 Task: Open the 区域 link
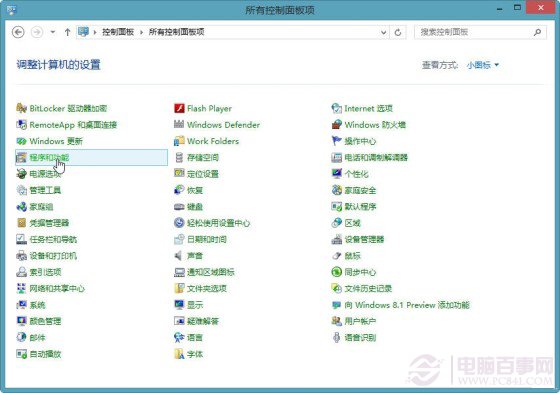pyautogui.click(x=352, y=223)
